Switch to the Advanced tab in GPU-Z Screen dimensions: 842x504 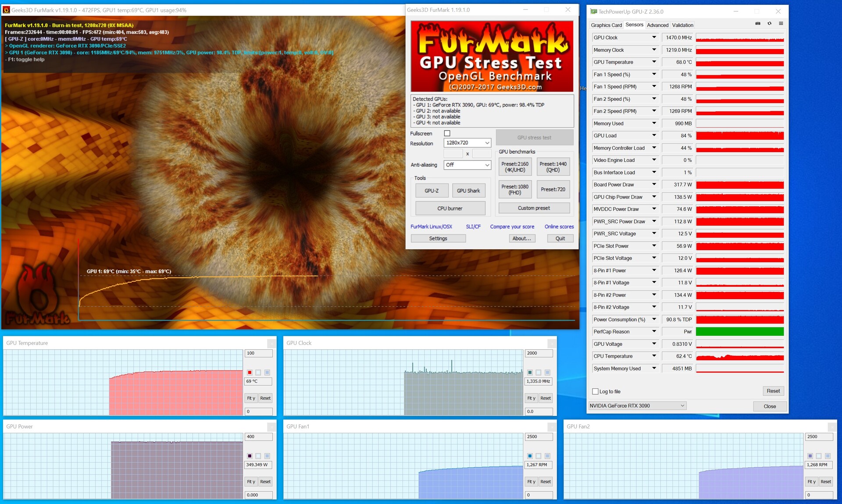point(657,25)
